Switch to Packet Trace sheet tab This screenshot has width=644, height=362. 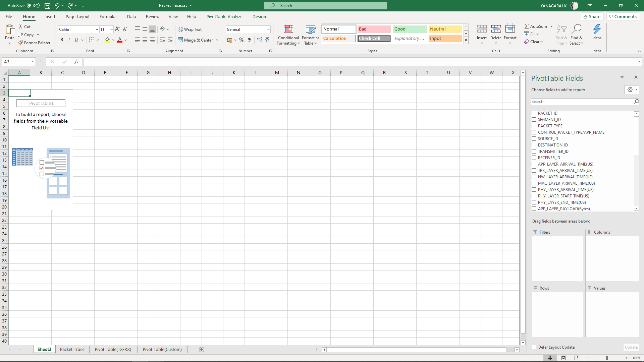[x=72, y=350]
